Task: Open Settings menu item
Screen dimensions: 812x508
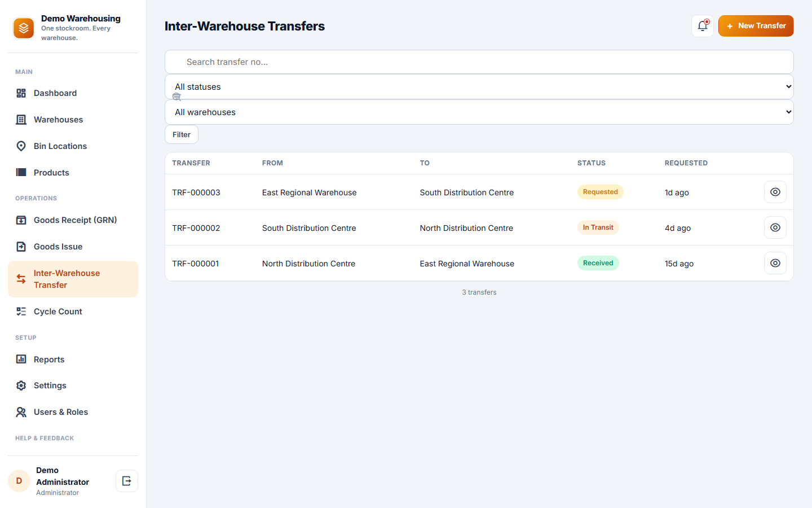Action: 73,386
